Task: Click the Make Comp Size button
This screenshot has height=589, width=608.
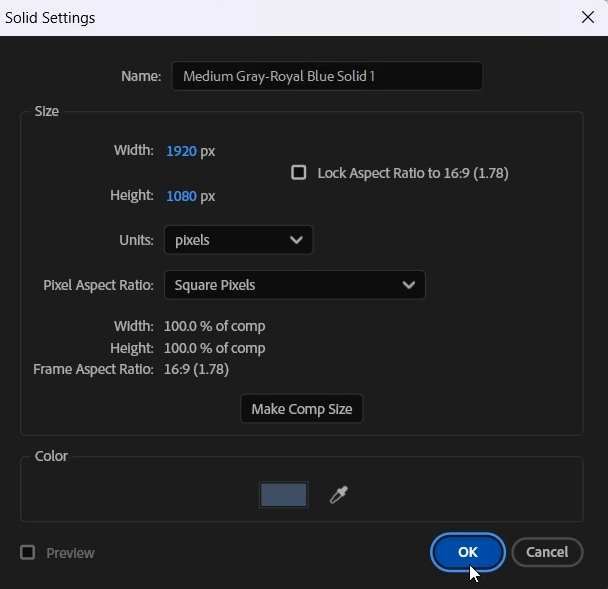Action: click(x=302, y=409)
